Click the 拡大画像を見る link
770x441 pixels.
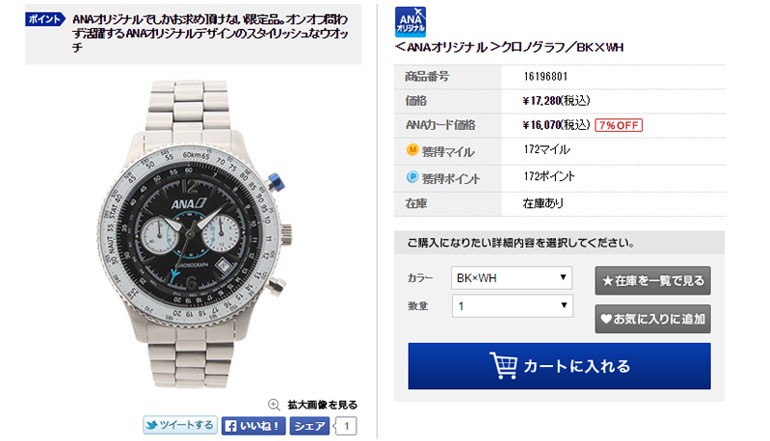(x=322, y=405)
